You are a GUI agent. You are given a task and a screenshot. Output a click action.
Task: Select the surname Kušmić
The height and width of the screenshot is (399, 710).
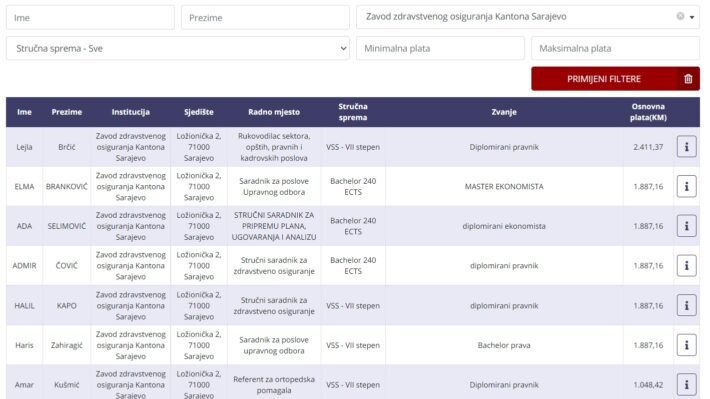pyautogui.click(x=67, y=385)
